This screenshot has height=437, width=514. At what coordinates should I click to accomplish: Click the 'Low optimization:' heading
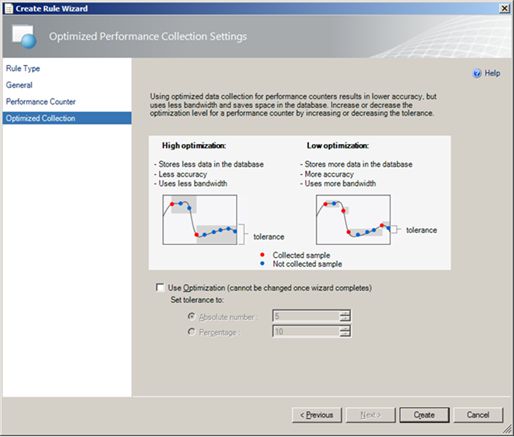pos(338,145)
